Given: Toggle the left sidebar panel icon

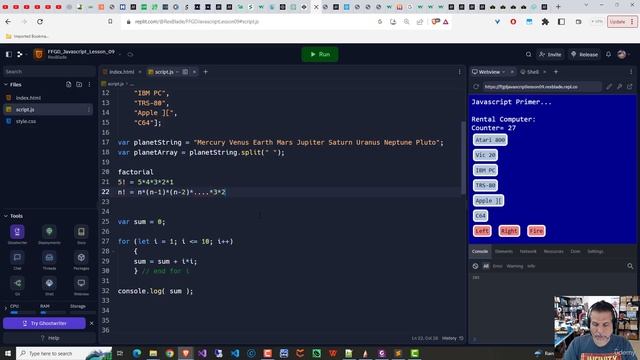Looking at the screenshot, I should click(9, 54).
